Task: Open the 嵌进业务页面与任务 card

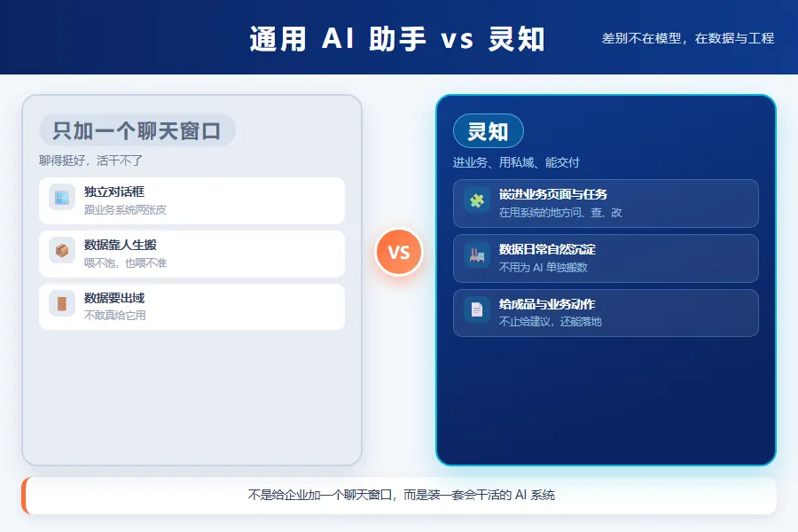Action: [606, 204]
